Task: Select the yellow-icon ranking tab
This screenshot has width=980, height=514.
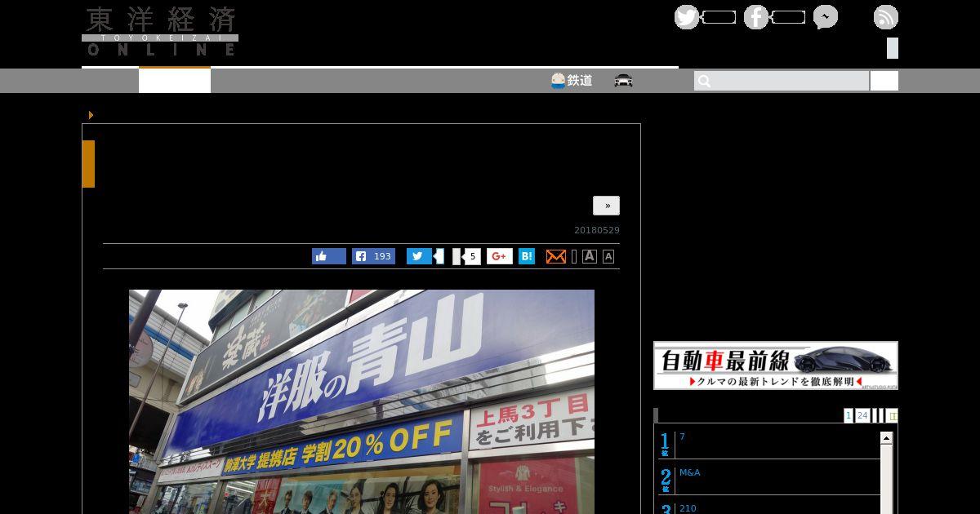Action: coord(892,416)
